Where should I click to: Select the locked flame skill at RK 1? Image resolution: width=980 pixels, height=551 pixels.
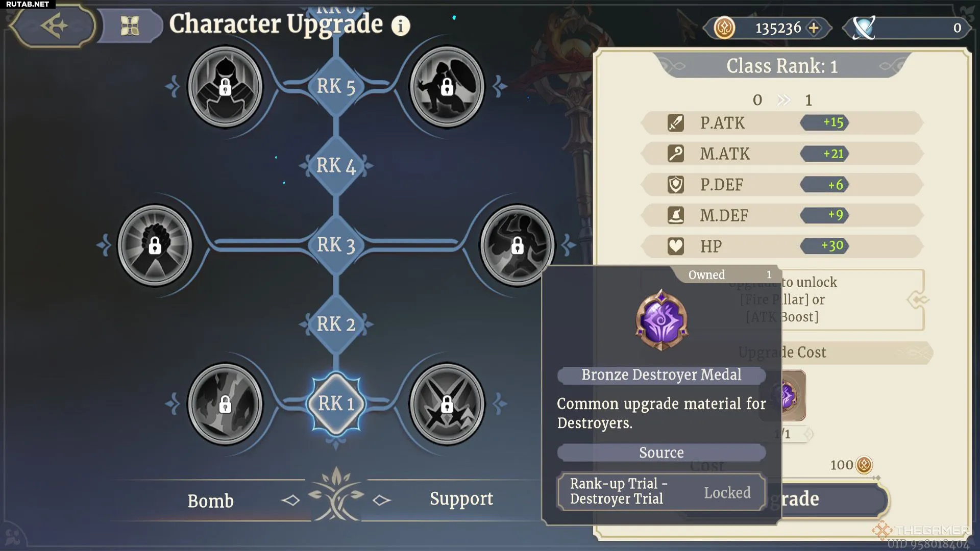[x=225, y=404]
